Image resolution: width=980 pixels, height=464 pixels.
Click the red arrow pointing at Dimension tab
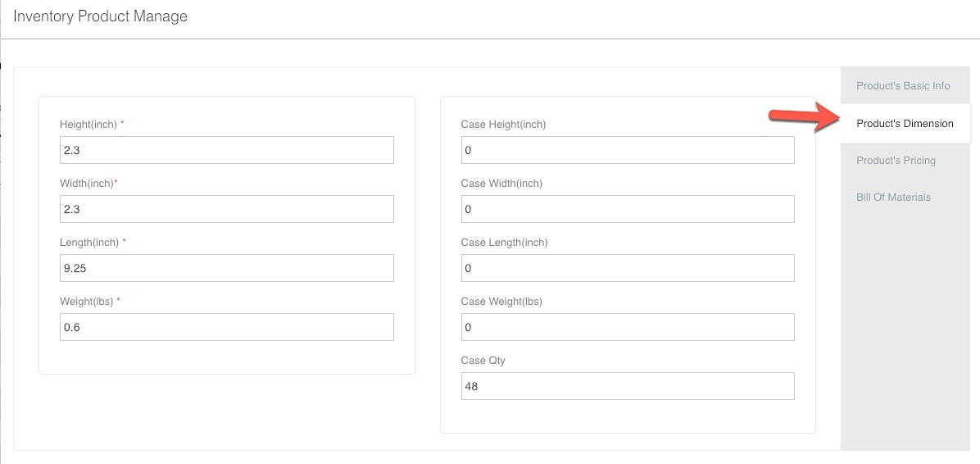click(803, 117)
